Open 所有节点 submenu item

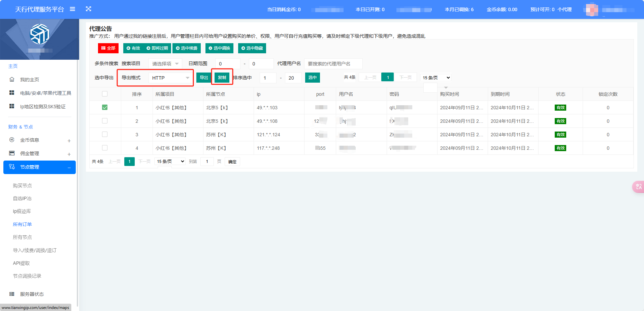point(23,237)
